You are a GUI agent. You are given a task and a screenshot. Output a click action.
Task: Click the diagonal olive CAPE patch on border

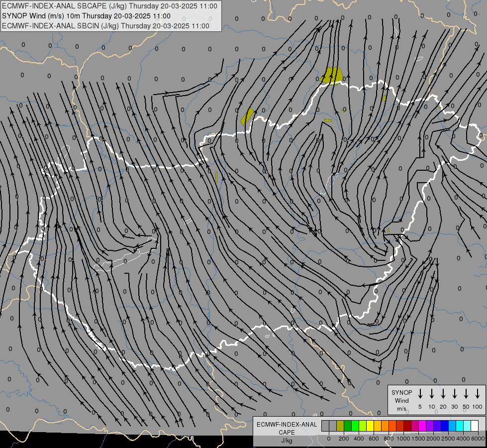(x=247, y=116)
